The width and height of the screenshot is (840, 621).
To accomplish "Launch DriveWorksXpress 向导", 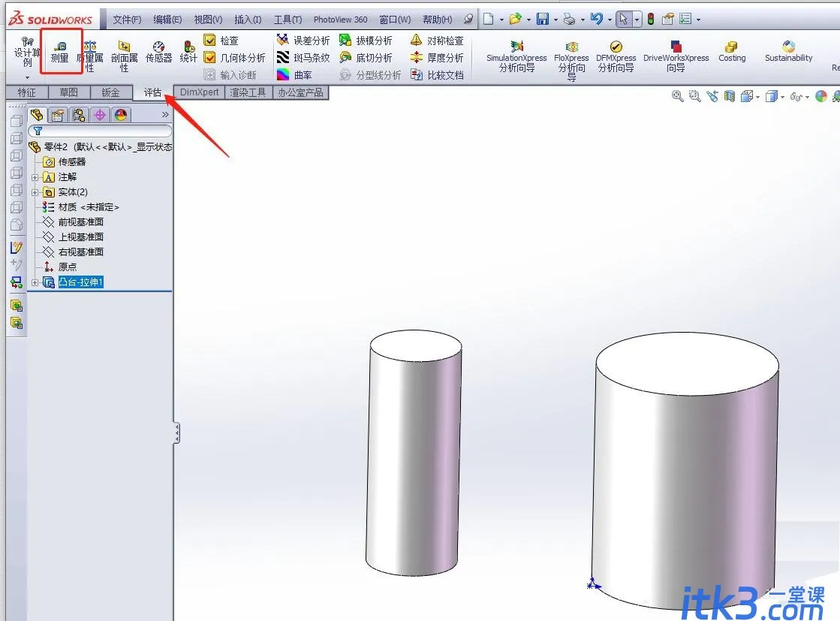I will tap(676, 56).
